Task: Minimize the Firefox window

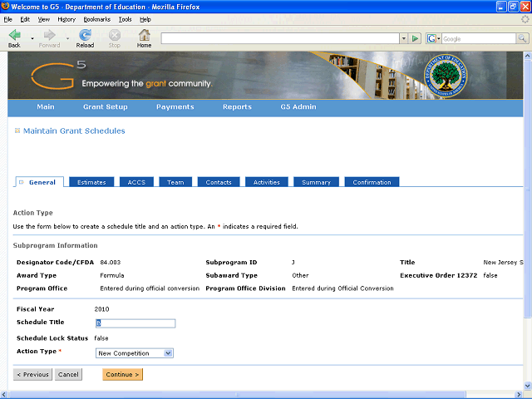Action: click(x=501, y=7)
